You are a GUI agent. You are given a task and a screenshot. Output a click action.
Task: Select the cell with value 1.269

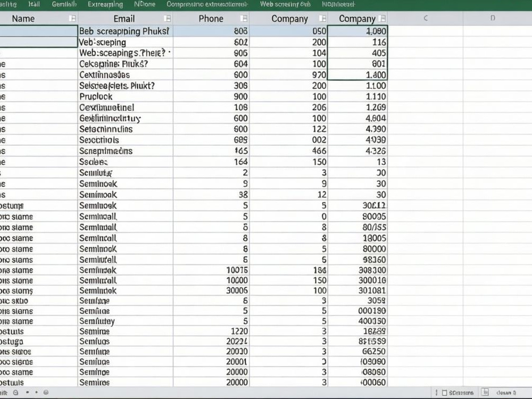click(x=358, y=107)
